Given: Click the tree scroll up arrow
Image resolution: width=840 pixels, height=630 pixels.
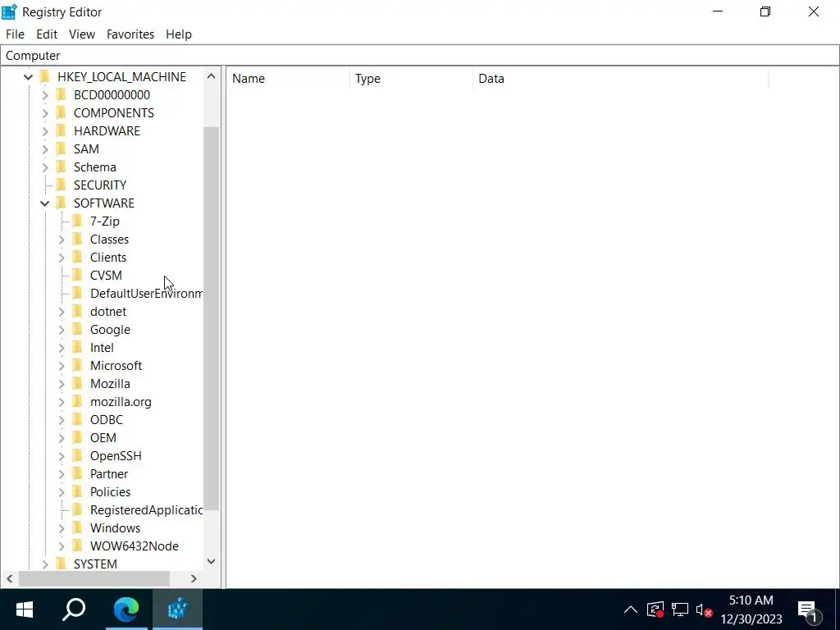Looking at the screenshot, I should pyautogui.click(x=211, y=76).
